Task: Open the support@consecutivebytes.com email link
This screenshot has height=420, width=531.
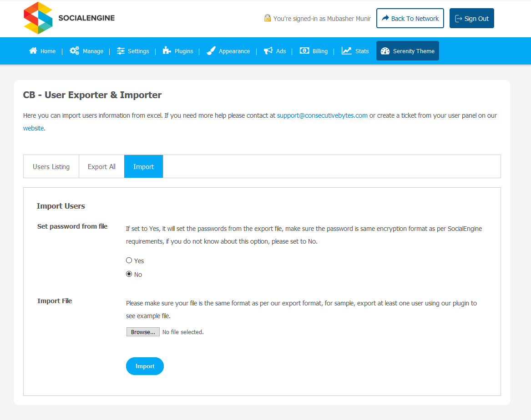Action: coord(322,115)
